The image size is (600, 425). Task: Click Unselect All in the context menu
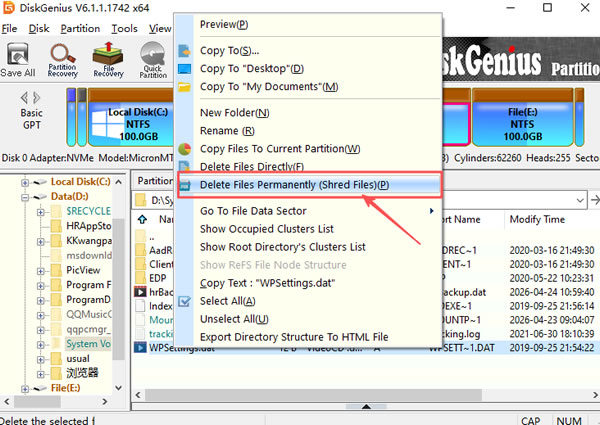pyautogui.click(x=234, y=319)
